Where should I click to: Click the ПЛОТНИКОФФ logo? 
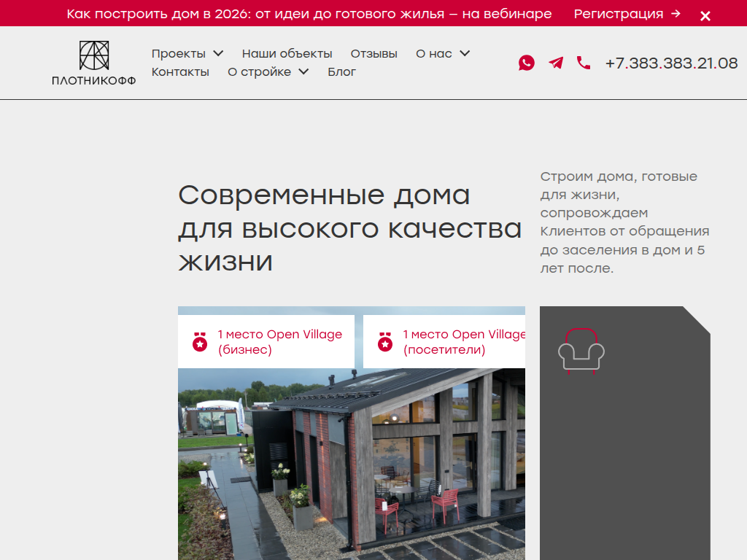pos(93,62)
